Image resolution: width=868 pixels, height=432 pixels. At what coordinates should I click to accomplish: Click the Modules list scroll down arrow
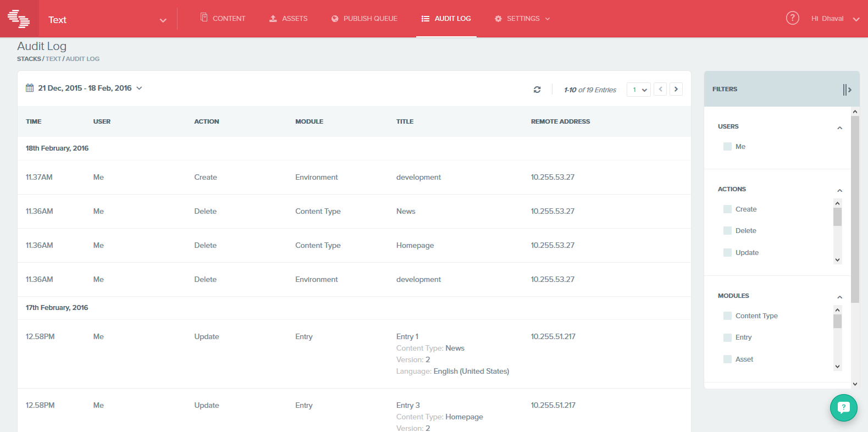coord(837,367)
